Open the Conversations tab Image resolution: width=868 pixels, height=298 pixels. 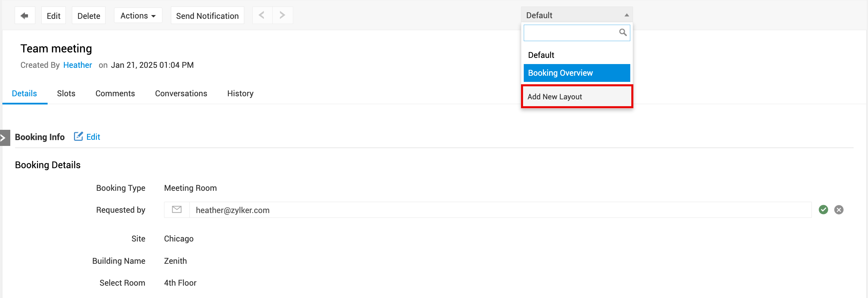[x=181, y=94]
